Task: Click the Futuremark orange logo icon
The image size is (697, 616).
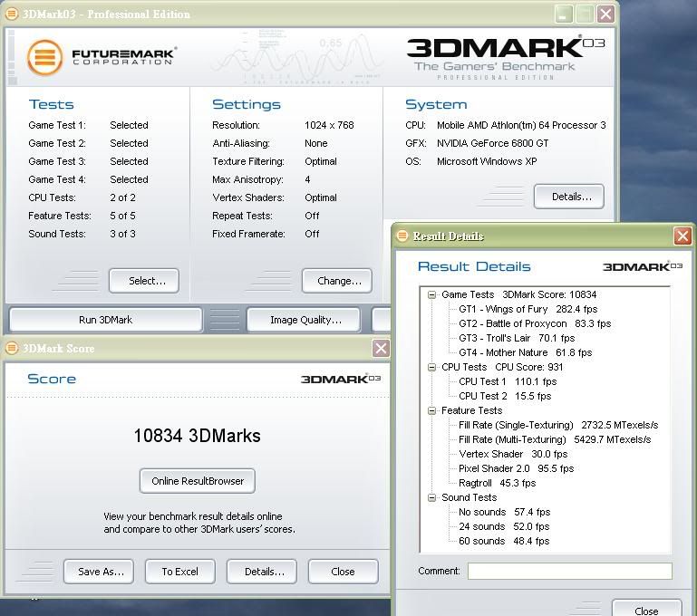Action: pyautogui.click(x=45, y=57)
